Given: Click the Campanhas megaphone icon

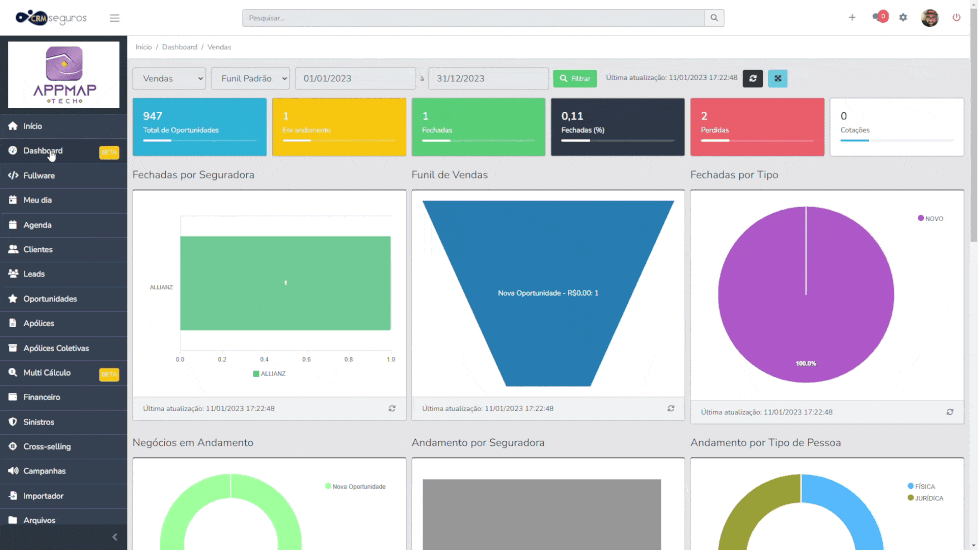Looking at the screenshot, I should [13, 471].
